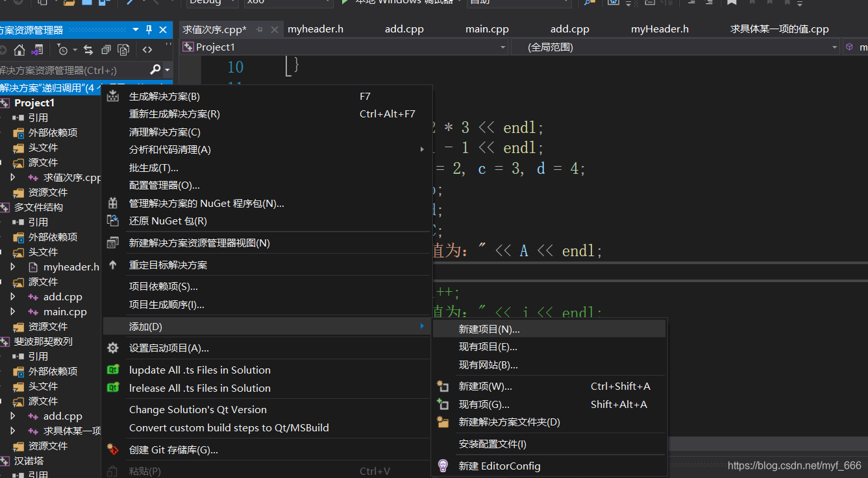
Task: Open the Project1 scope combo box above editor
Action: (x=344, y=47)
